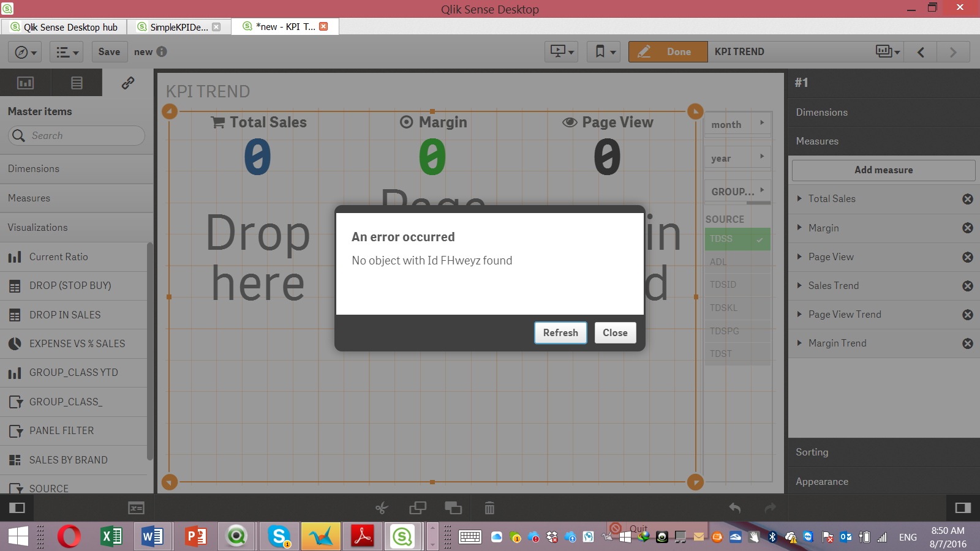Select DROP (STOP BUY) table visualization
Viewport: 980px width, 551px height.
pos(73,286)
